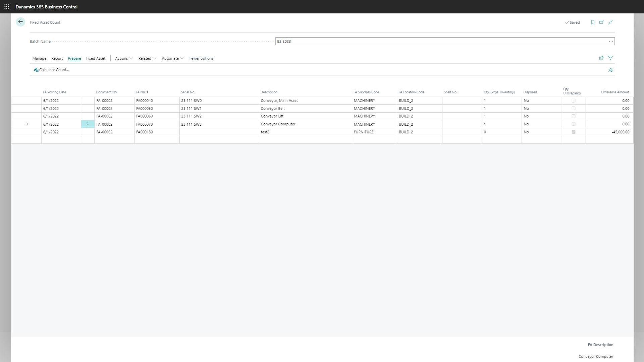The image size is (644, 362).
Task: Switch to the Manage tab
Action: tap(39, 58)
